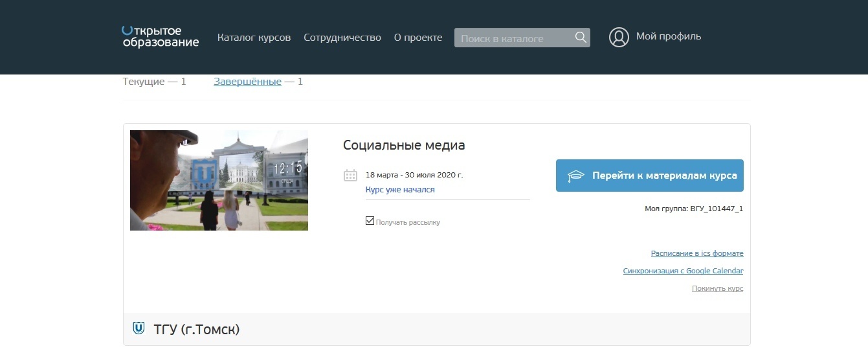The height and width of the screenshot is (353, 868).
Task: Focus the Поиск в каталоге search field
Action: click(513, 38)
